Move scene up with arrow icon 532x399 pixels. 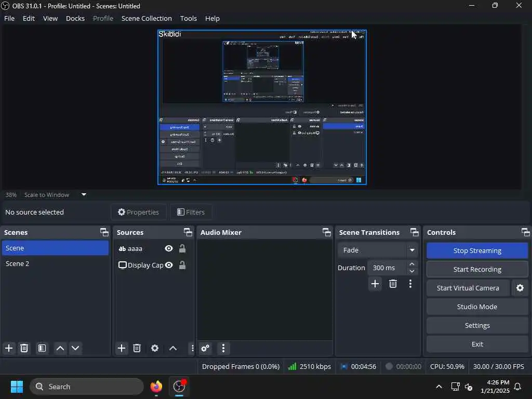[60, 348]
